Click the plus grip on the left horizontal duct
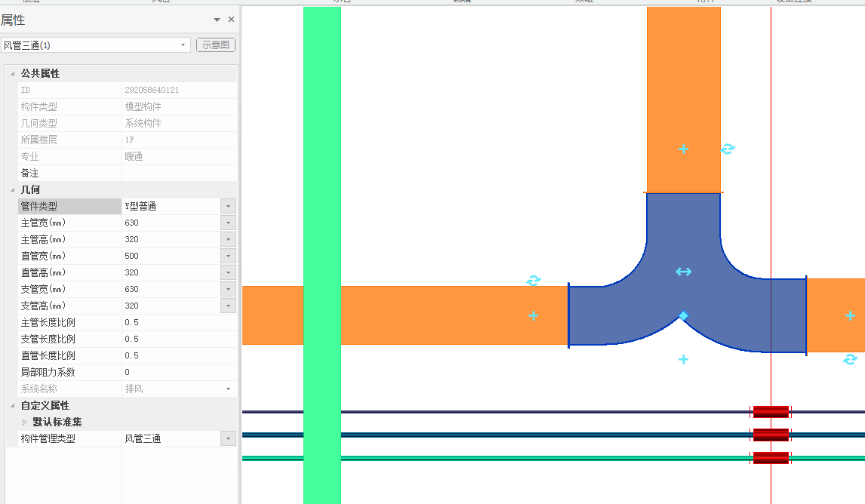 point(533,315)
